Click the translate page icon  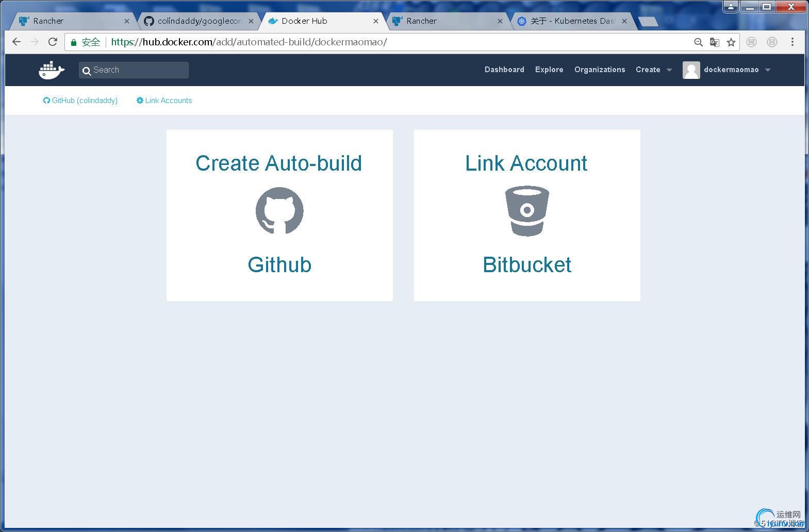click(x=715, y=42)
